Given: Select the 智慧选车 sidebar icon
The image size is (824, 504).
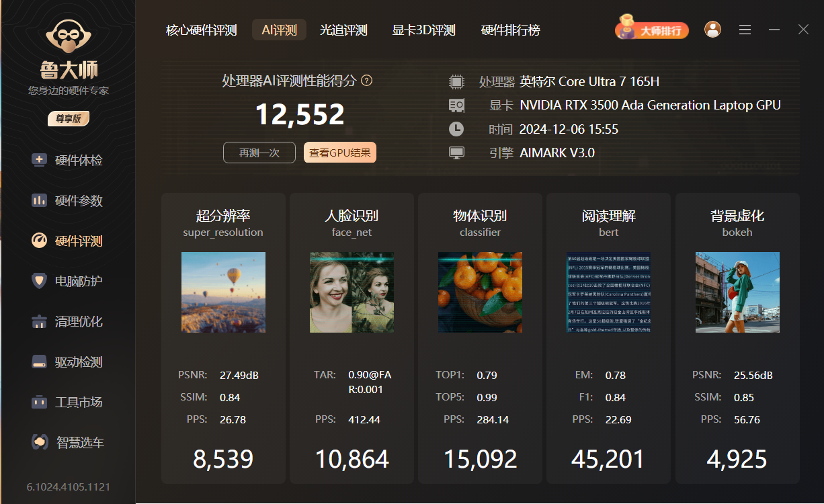Looking at the screenshot, I should (40, 442).
